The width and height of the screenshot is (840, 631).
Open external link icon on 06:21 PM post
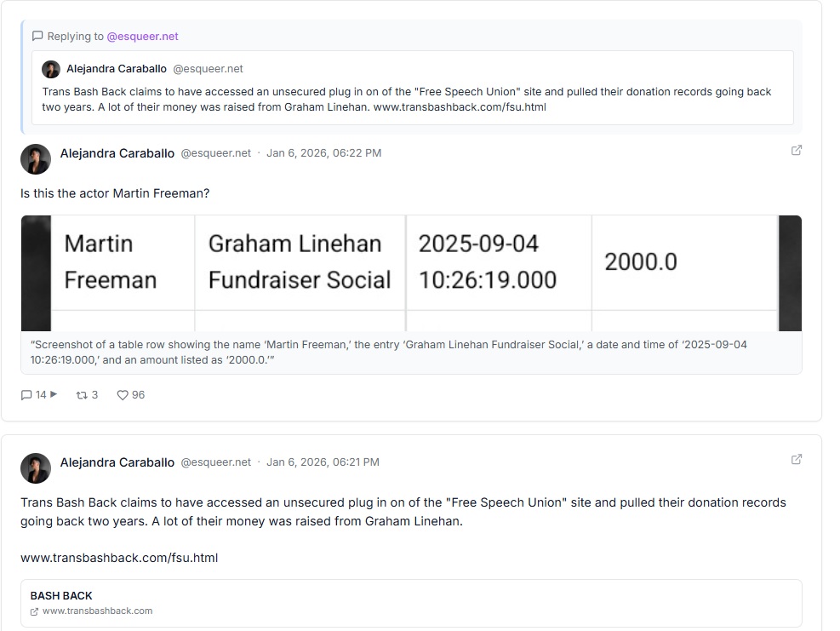point(797,460)
